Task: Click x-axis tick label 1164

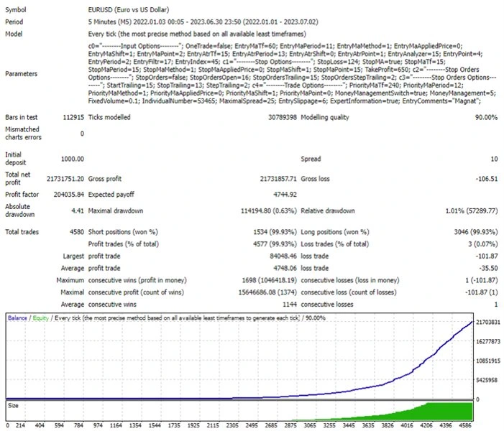Action: pos(116,425)
